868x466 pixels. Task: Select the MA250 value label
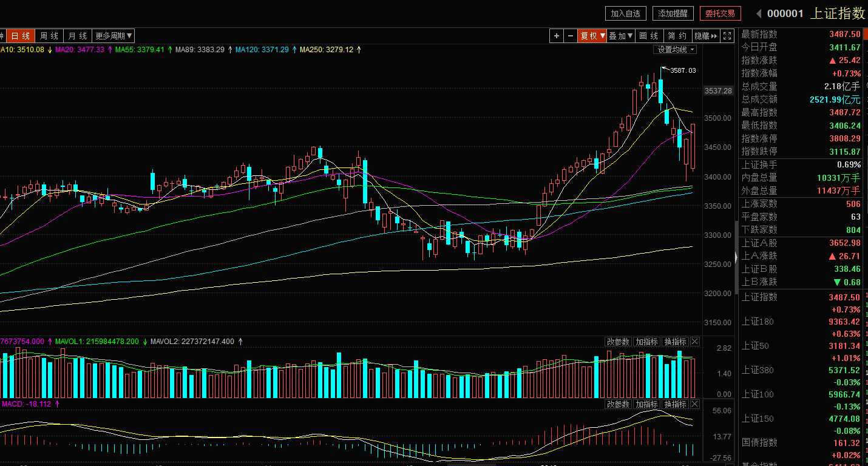coord(326,50)
